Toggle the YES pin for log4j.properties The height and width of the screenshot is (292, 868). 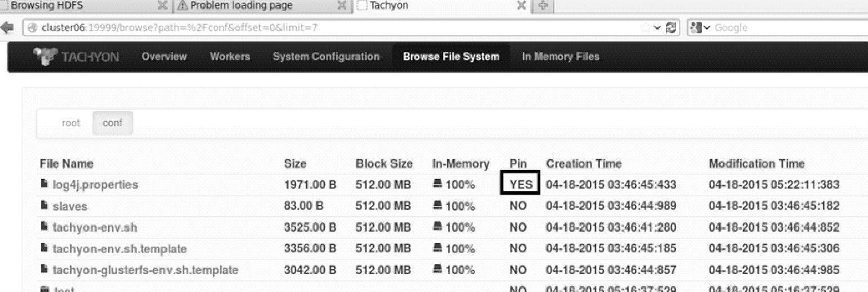[521, 185]
